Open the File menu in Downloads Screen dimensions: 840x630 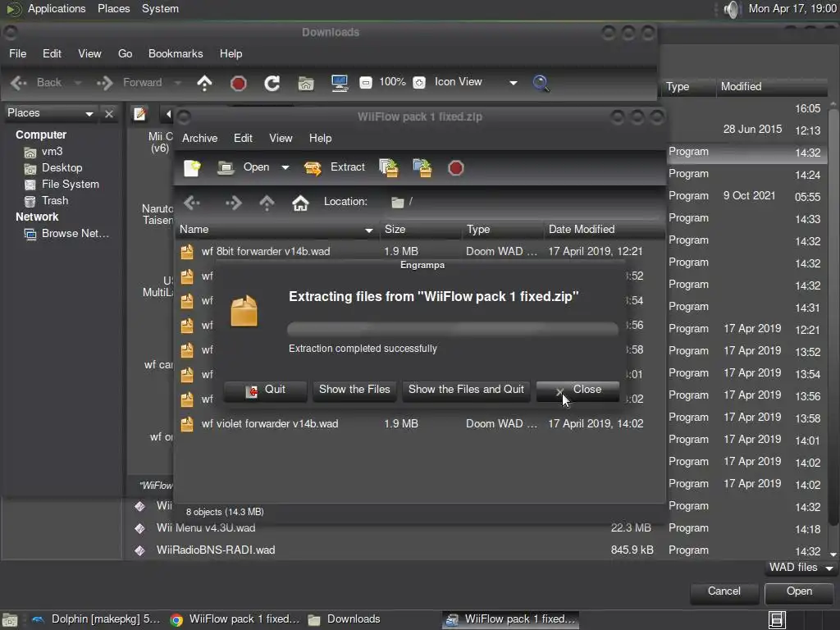pyautogui.click(x=18, y=54)
